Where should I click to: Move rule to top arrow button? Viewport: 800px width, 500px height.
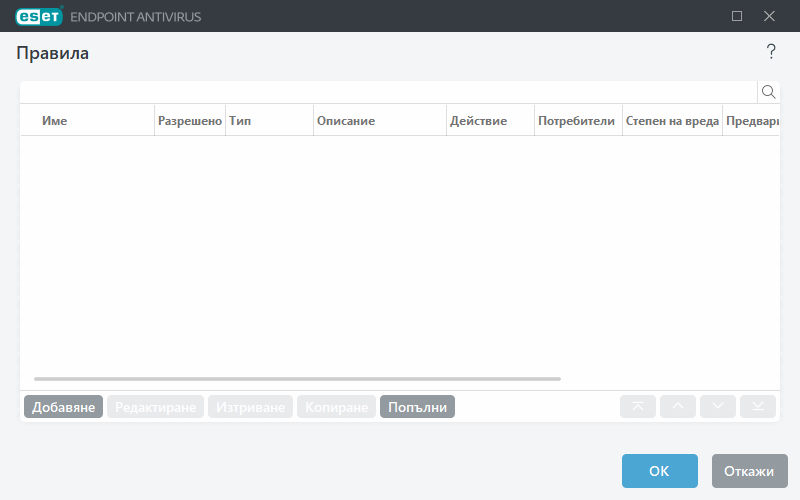(x=638, y=407)
